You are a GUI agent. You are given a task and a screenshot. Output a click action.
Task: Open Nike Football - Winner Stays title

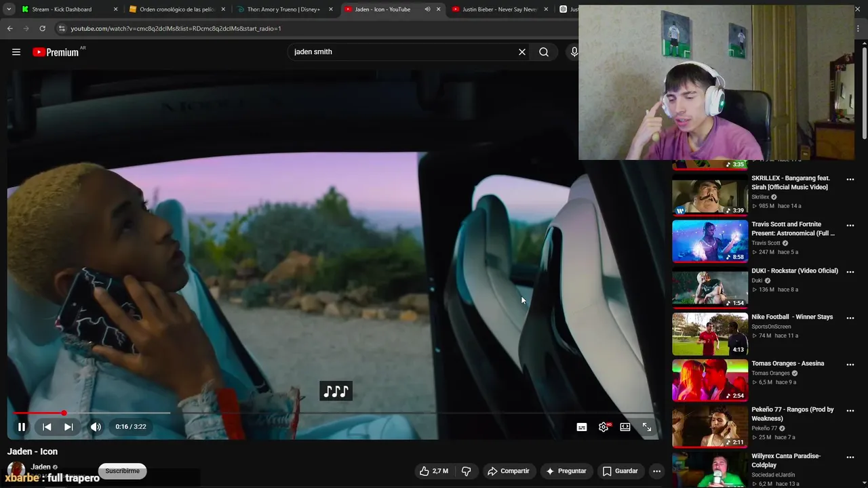point(792,317)
